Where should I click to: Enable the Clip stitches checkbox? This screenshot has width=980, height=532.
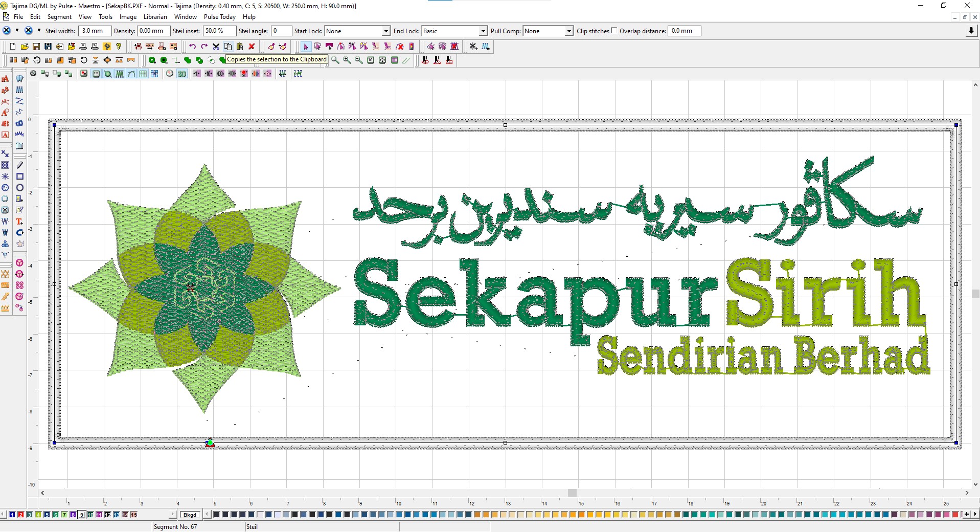(614, 30)
